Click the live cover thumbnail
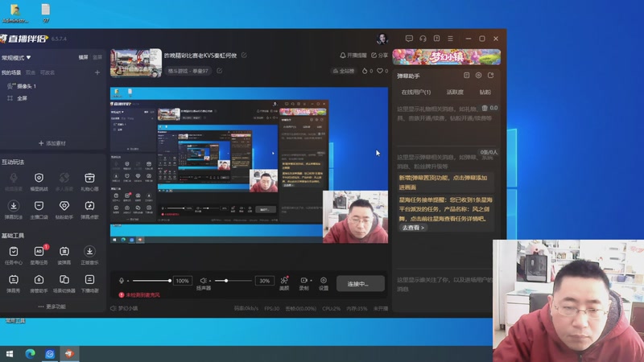 (x=136, y=63)
